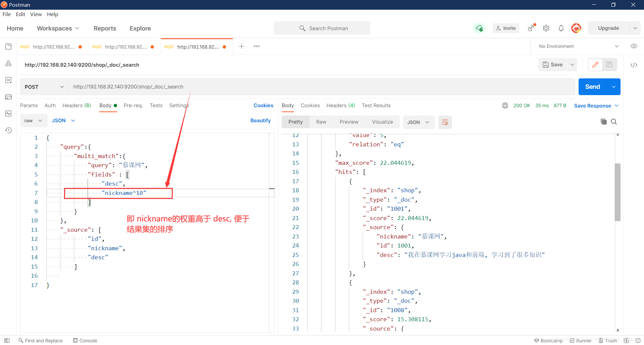Switch to the request Params tab
This screenshot has height=345, width=644.
[x=29, y=106]
